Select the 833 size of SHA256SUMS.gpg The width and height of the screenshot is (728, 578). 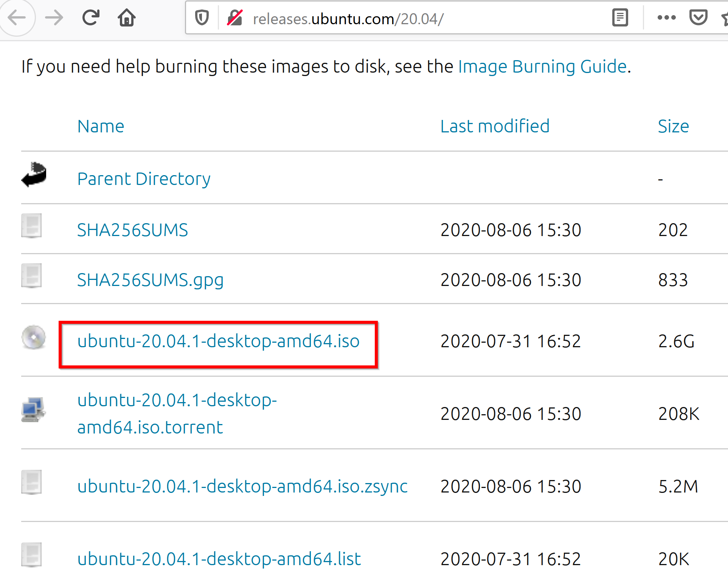[x=673, y=280]
